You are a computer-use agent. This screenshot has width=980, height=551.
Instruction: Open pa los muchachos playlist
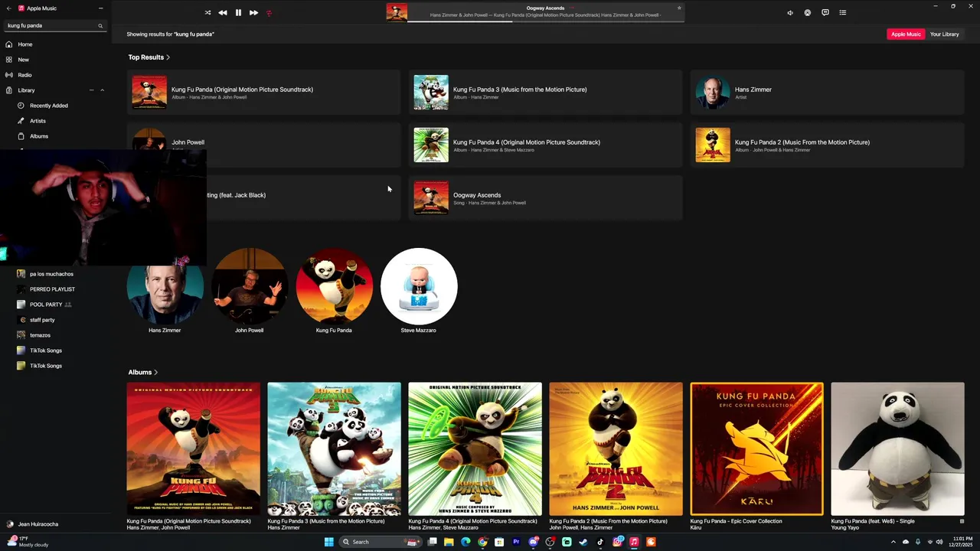pos(51,274)
